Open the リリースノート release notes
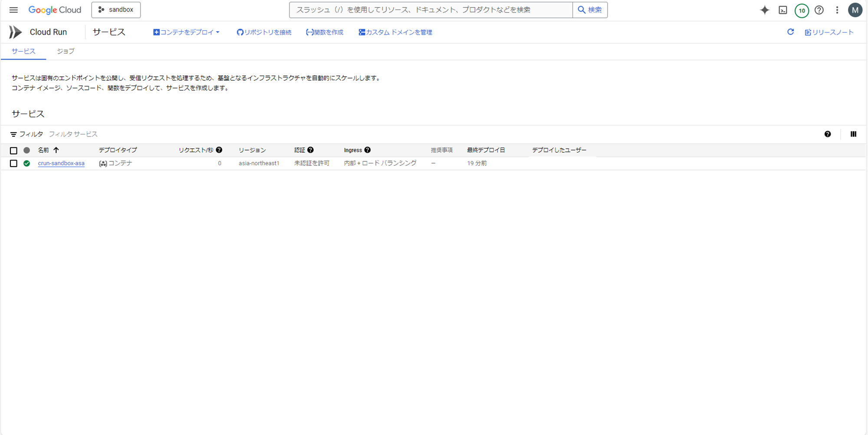Viewport: 868px width, 435px height. [x=829, y=32]
